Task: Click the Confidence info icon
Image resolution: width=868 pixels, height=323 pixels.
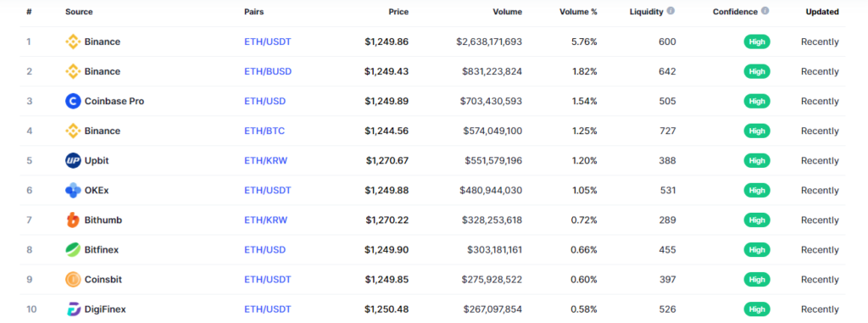Action: [x=765, y=10]
